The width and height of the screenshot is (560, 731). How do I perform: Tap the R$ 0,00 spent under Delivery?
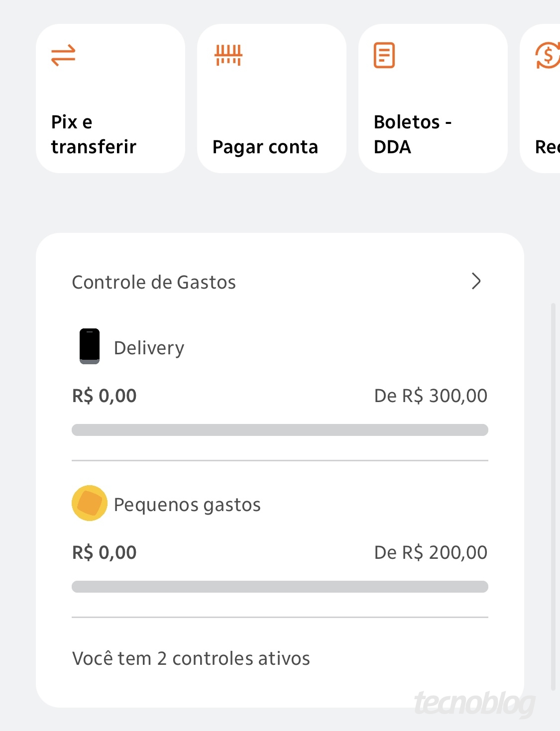point(105,396)
